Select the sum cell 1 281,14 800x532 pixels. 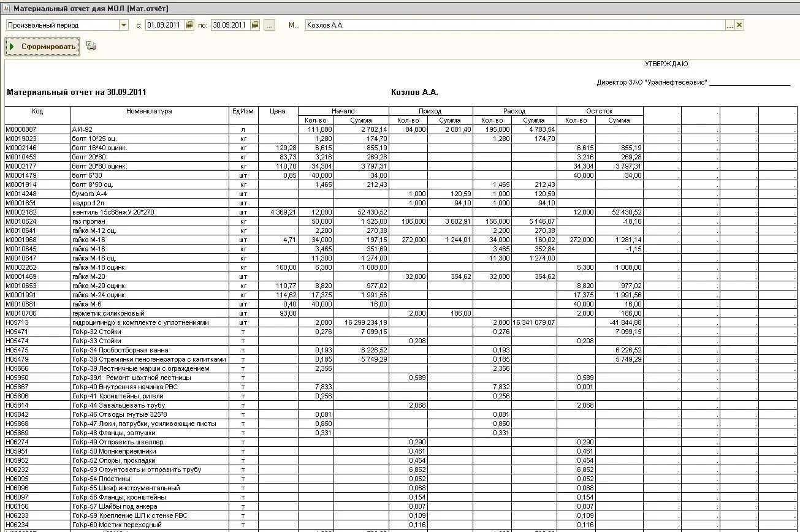pos(619,240)
